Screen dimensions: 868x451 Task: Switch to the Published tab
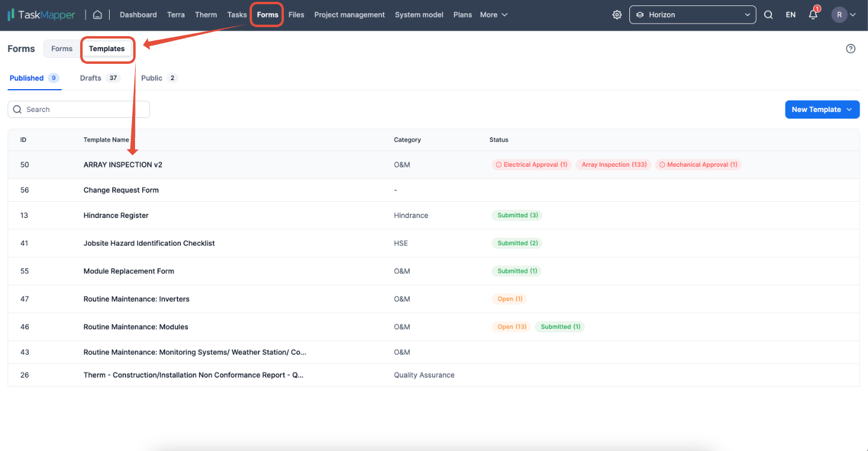click(34, 78)
